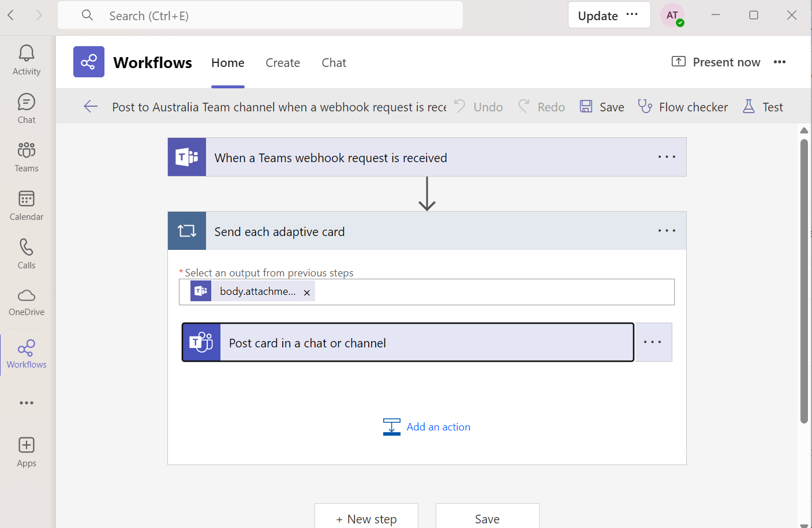Open OneDrive in the sidebar
The height and width of the screenshot is (528, 812).
27,302
